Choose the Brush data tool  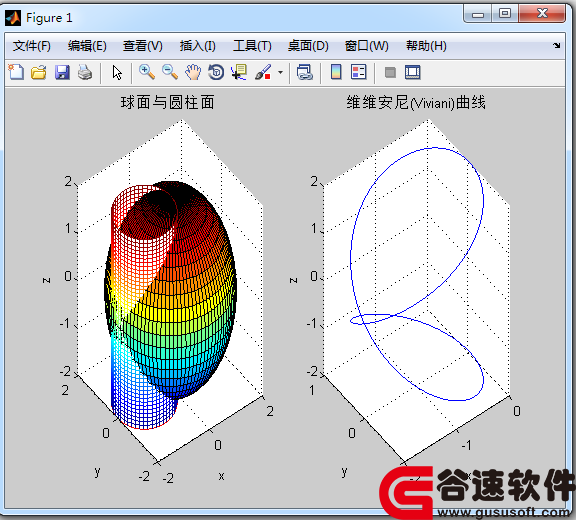click(x=263, y=72)
